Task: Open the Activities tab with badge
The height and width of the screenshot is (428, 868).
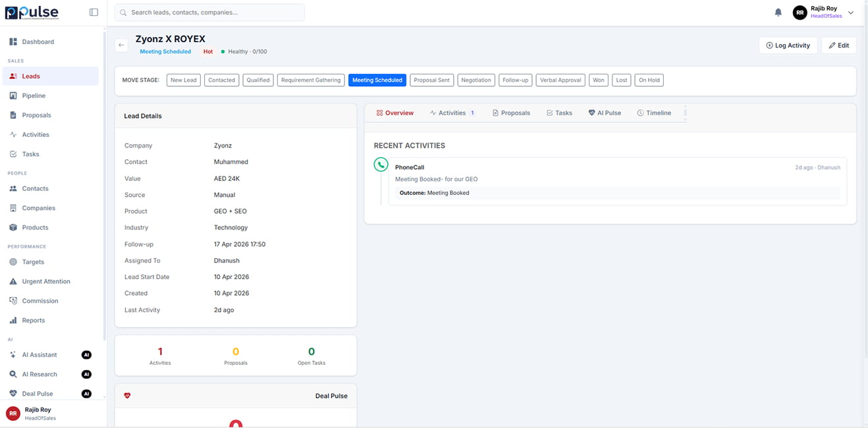Action: [x=452, y=113]
